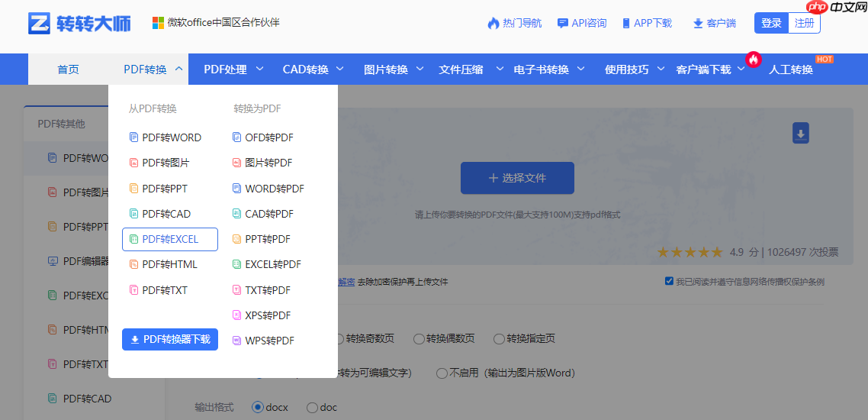Click the PDF转WORD icon in dropdown menu
Image resolution: width=868 pixels, height=420 pixels.
click(x=133, y=137)
